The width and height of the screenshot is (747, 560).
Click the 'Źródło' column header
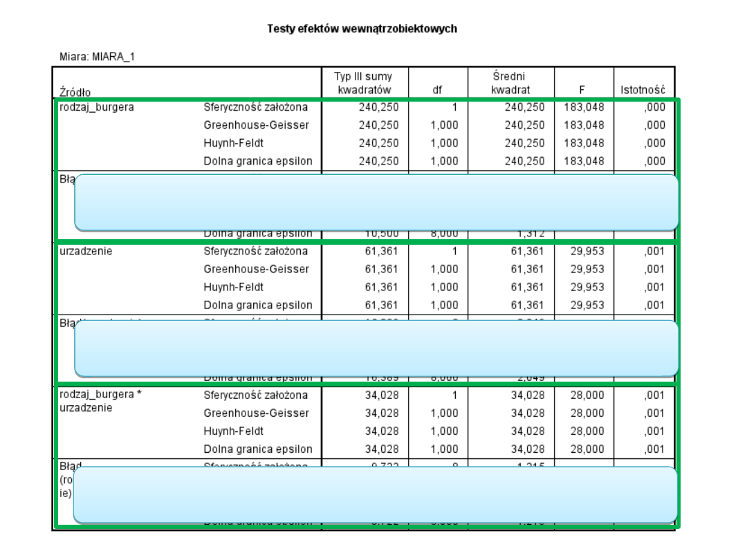click(x=75, y=91)
